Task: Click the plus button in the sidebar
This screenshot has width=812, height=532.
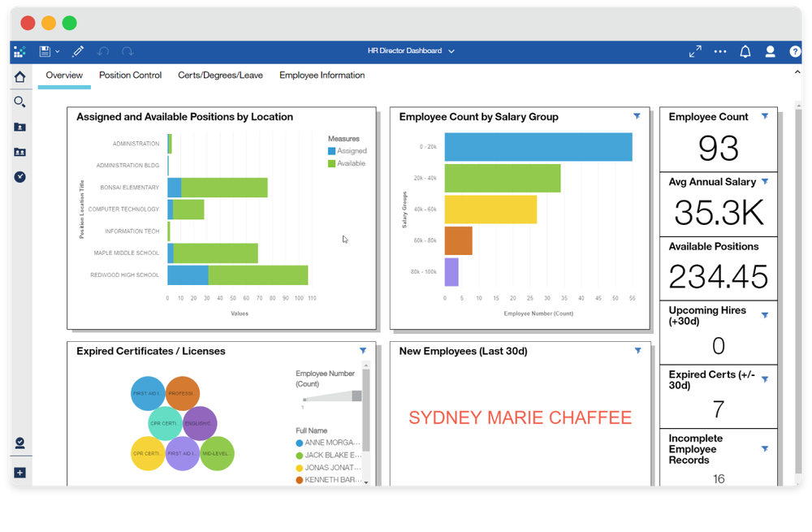Action: 19,472
